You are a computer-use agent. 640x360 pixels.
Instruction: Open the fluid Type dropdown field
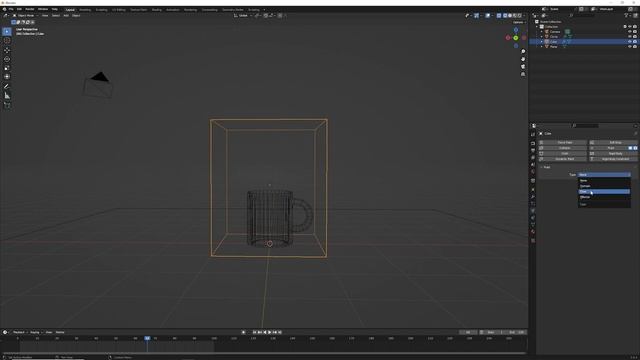click(x=604, y=175)
